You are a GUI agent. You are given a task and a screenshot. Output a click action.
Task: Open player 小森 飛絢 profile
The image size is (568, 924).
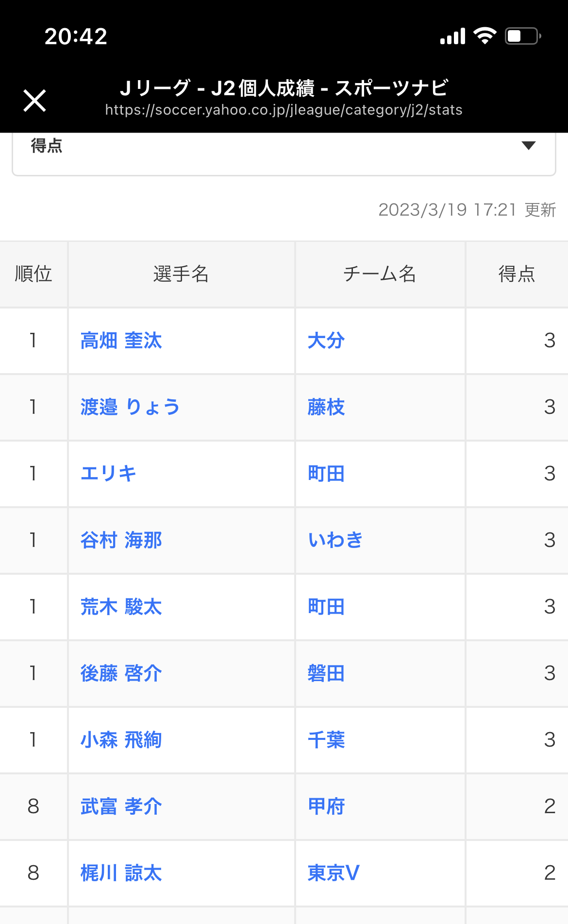[x=121, y=740]
